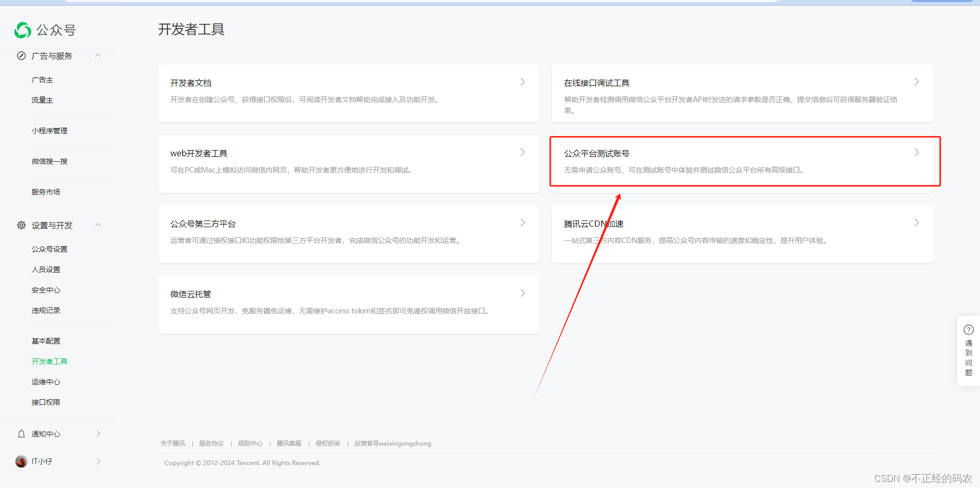Click the gear icon beside 设置与开发
The image size is (980, 488).
tap(21, 225)
